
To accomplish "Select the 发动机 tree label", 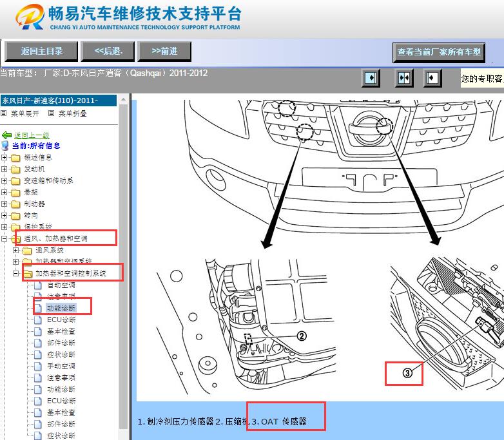I will click(34, 169).
